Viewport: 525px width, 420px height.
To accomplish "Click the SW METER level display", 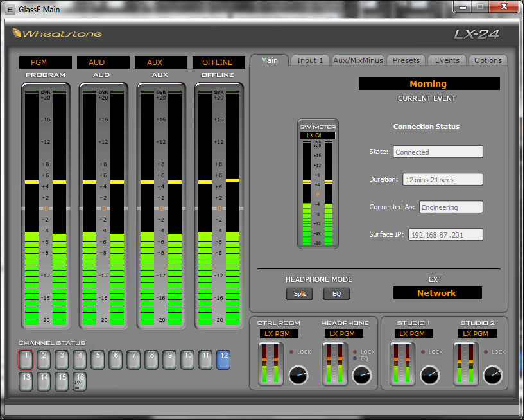I will tap(318, 184).
